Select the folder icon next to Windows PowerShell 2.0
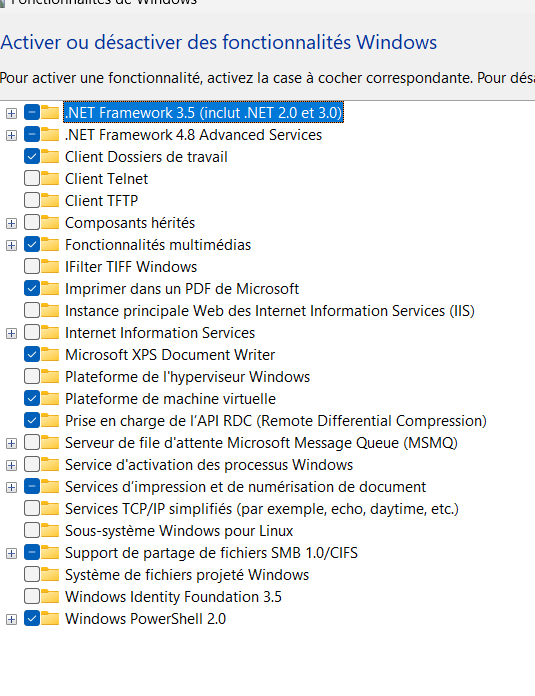The image size is (535, 696). [50, 618]
